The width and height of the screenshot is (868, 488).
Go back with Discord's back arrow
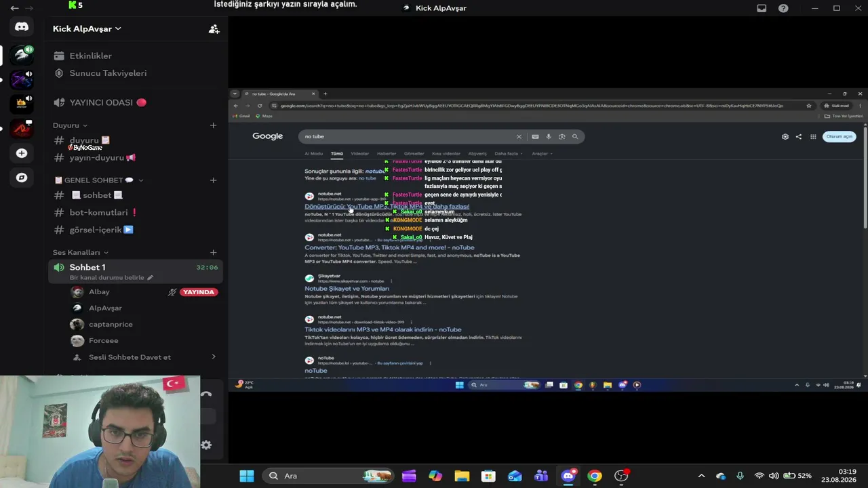[14, 8]
